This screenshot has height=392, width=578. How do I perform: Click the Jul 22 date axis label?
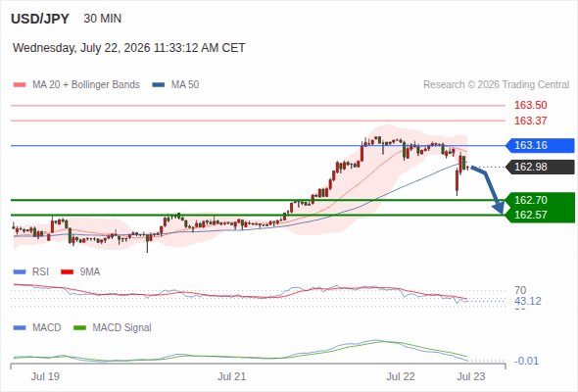coord(401,376)
